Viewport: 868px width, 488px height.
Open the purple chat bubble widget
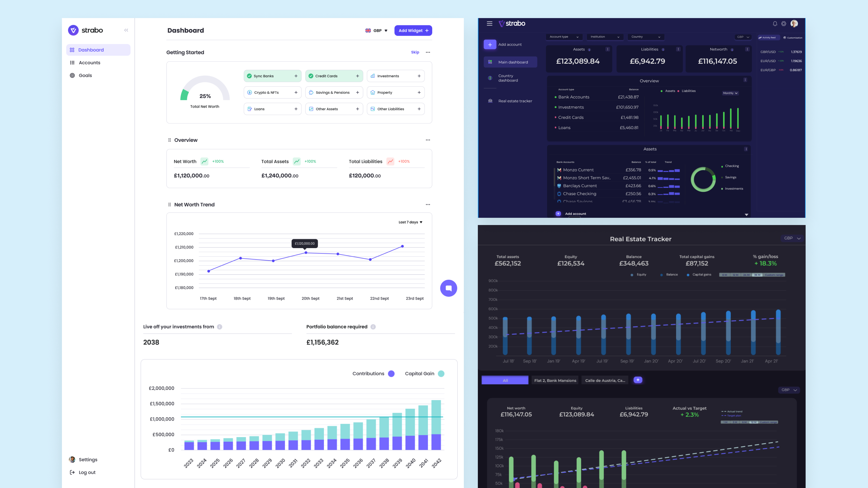click(x=448, y=288)
